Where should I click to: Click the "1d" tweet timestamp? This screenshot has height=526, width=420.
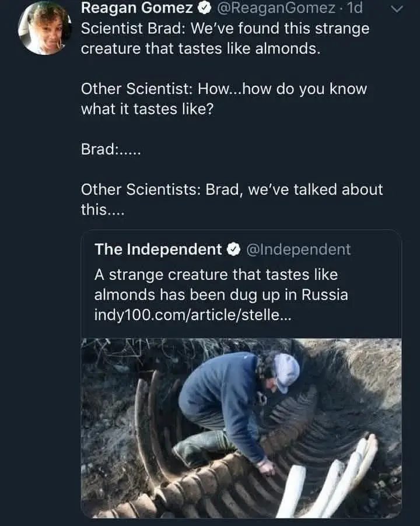click(x=354, y=8)
